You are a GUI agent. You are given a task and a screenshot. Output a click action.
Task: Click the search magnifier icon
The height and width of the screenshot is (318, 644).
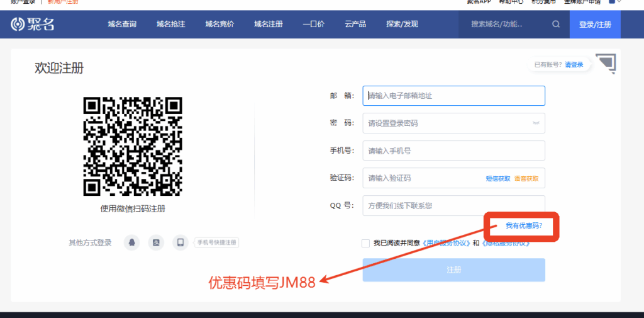pyautogui.click(x=556, y=25)
